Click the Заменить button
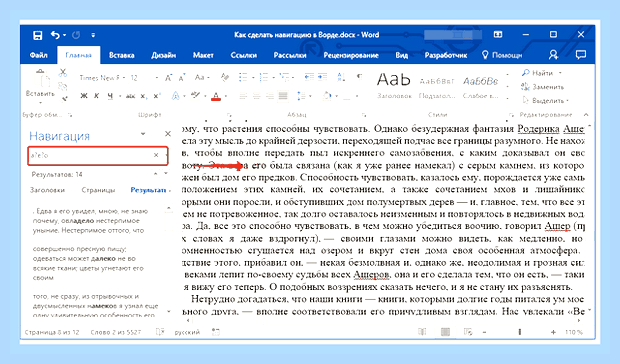This screenshot has height=364, width=620. click(542, 87)
